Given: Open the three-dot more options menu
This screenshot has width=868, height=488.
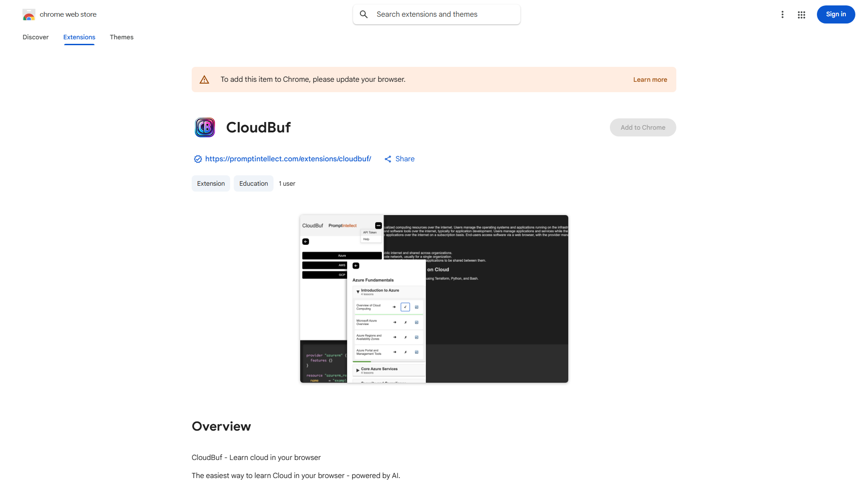Looking at the screenshot, I should [782, 14].
